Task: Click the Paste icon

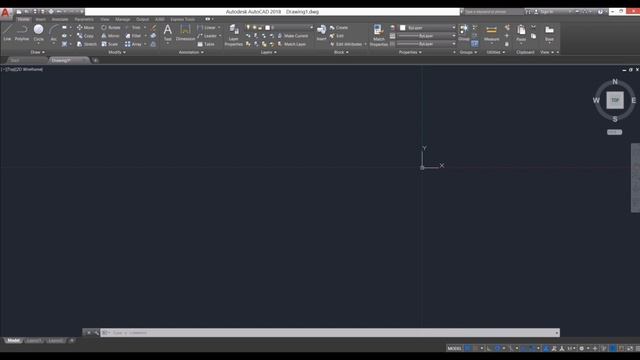Action: [521, 32]
